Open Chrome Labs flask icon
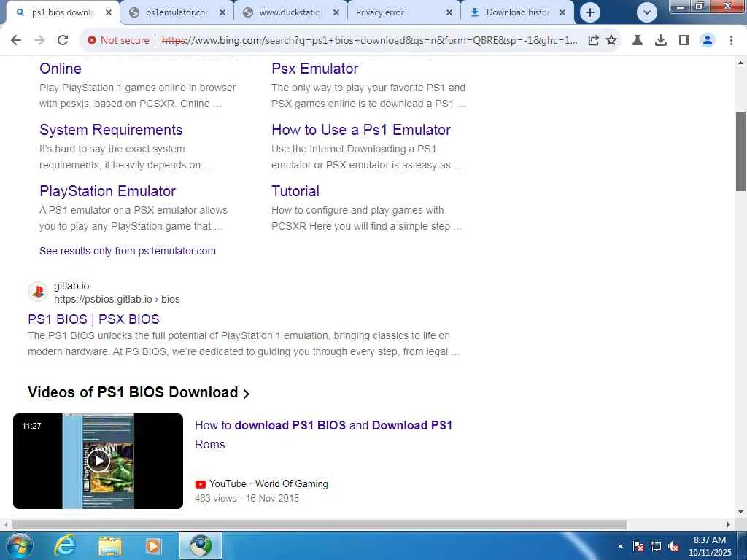The height and width of the screenshot is (560, 747). click(638, 41)
